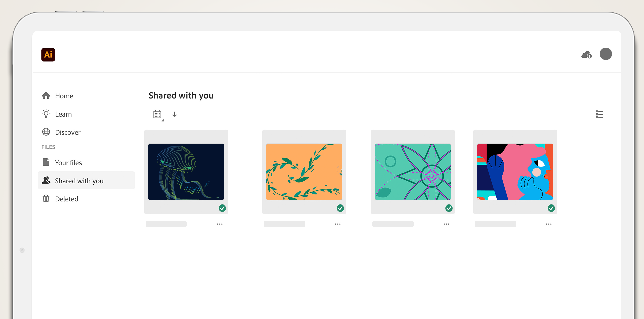Open the sort-by-date calendar dropdown

pos(158,115)
